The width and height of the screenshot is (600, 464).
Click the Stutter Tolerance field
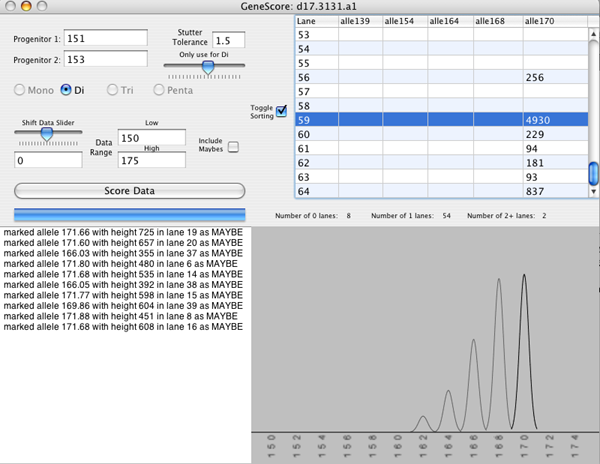[228, 40]
